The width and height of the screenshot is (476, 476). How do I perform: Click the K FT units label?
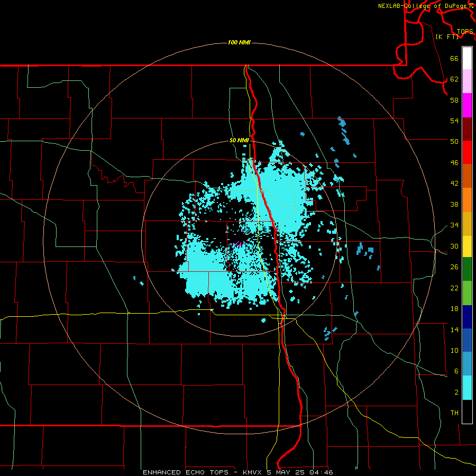click(447, 36)
